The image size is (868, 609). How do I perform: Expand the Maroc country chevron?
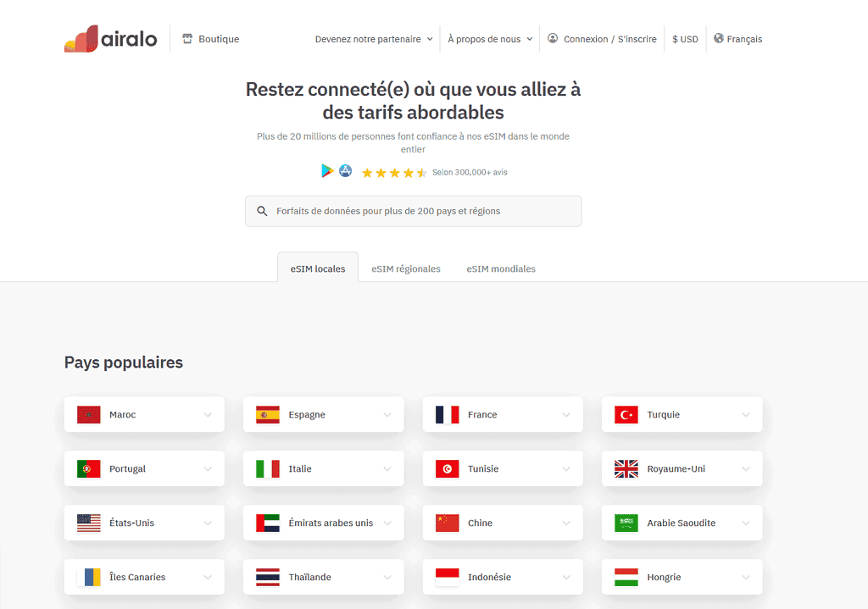(x=208, y=415)
